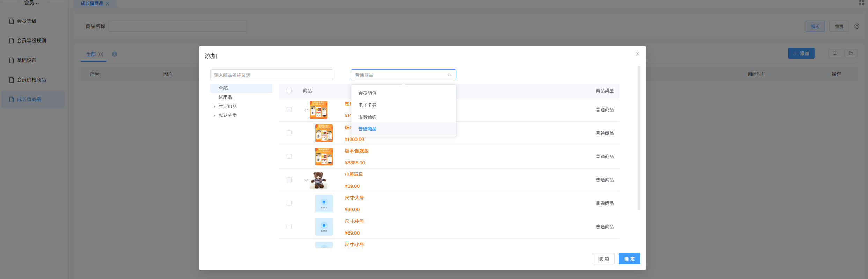Viewport: 868px width, 279px height.
Task: Choose 普通商品 option in list
Action: tap(403, 129)
